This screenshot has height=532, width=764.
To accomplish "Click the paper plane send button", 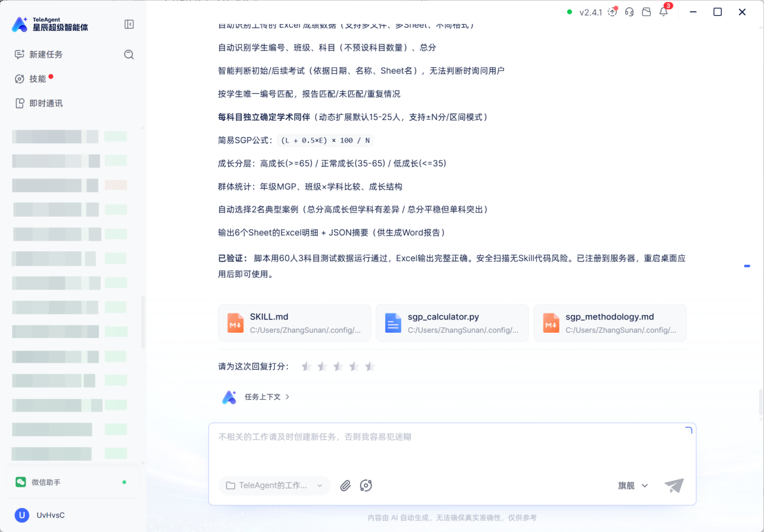I will (674, 485).
